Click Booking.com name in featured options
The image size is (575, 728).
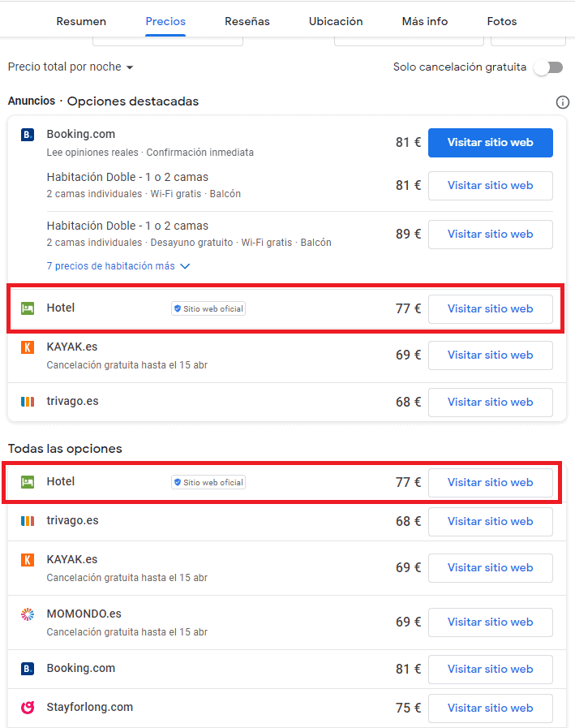click(x=81, y=134)
